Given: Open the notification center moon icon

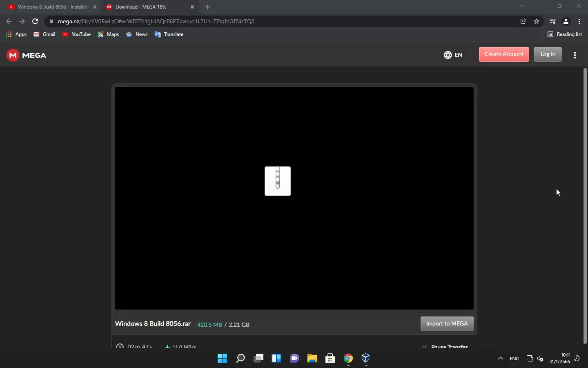Looking at the screenshot, I should [x=577, y=359].
